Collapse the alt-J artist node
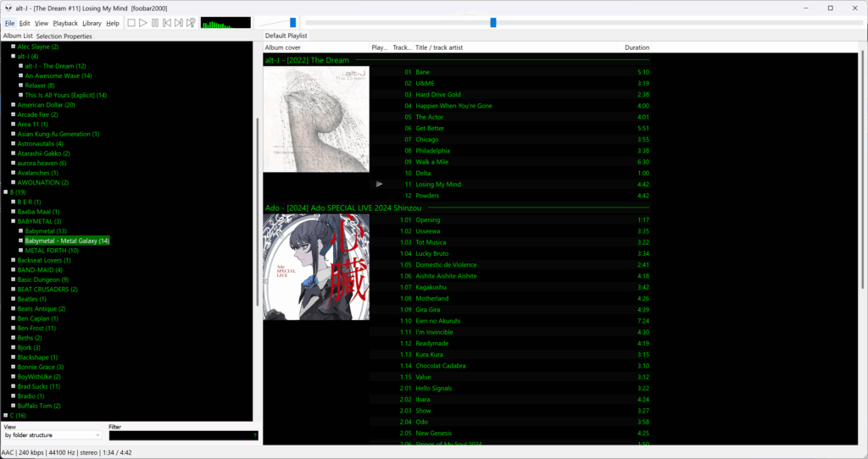The image size is (868, 459). point(14,56)
